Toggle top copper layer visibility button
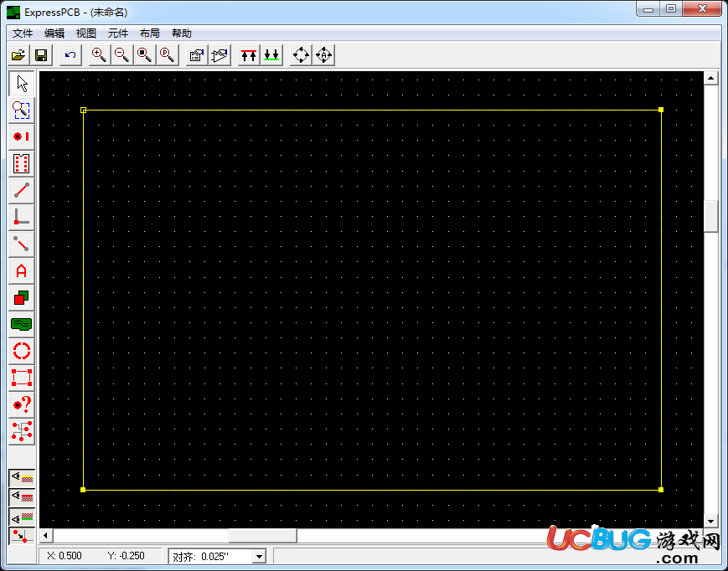 (x=22, y=497)
